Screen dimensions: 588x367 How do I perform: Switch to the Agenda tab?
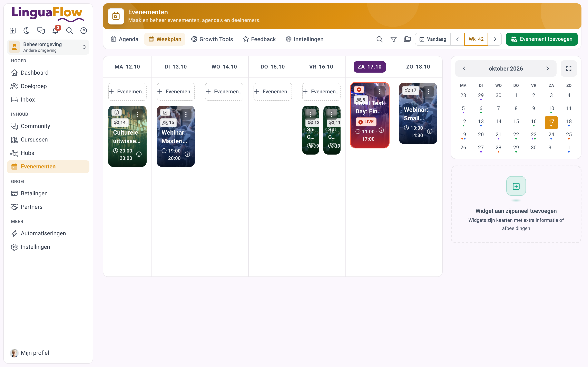click(x=124, y=39)
